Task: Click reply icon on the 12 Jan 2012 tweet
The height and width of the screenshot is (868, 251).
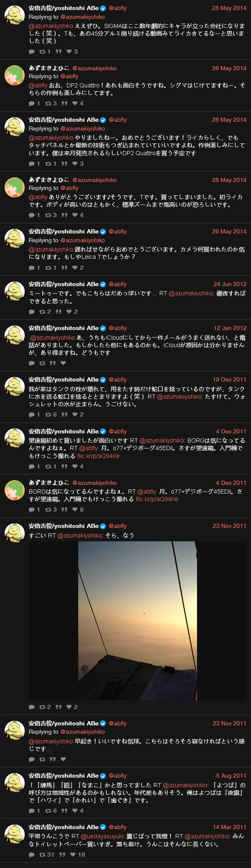Action: click(x=32, y=363)
